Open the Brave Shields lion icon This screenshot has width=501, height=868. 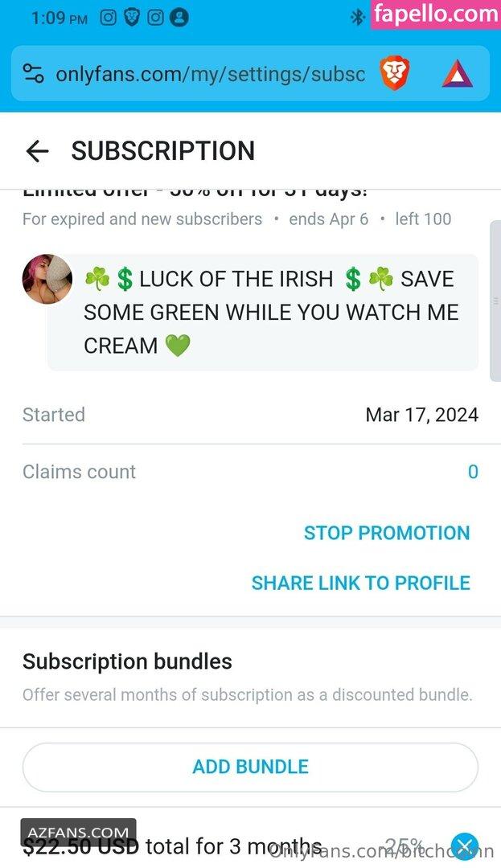(x=394, y=74)
